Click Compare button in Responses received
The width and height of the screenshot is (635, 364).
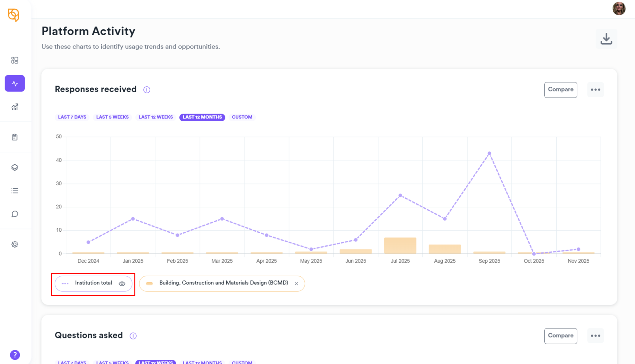(x=561, y=90)
